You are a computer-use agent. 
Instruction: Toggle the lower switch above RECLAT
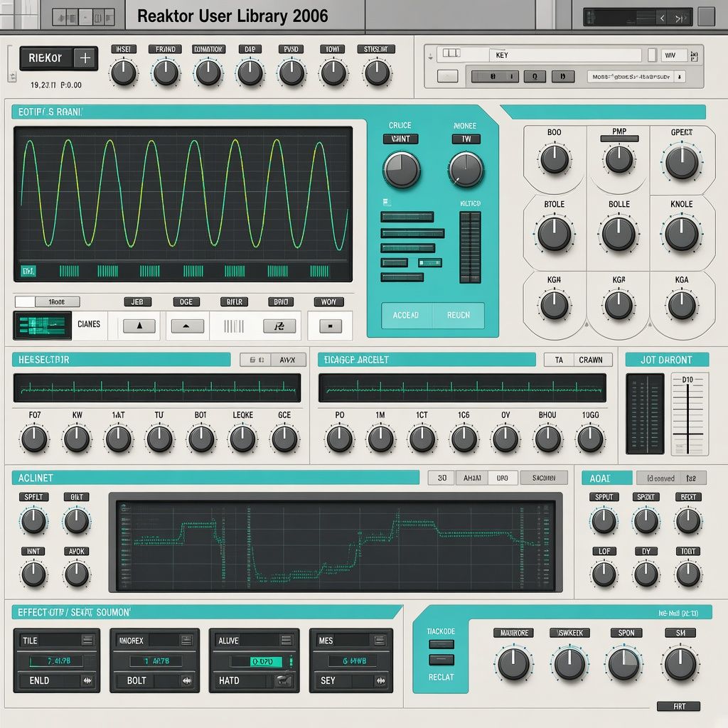(x=441, y=660)
